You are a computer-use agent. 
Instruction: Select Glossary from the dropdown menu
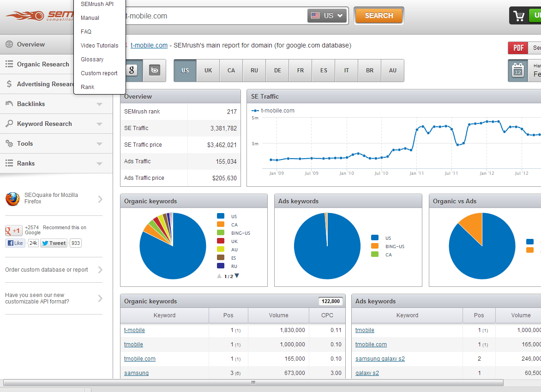(92, 59)
